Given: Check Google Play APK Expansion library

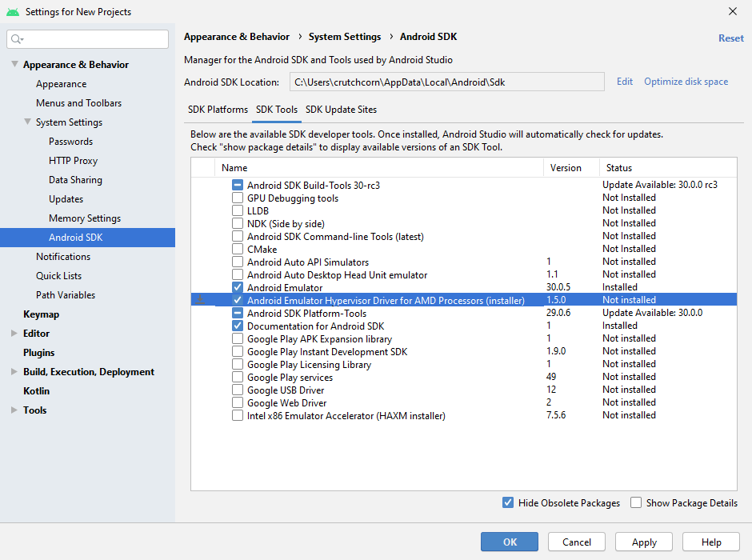Looking at the screenshot, I should pyautogui.click(x=238, y=338).
